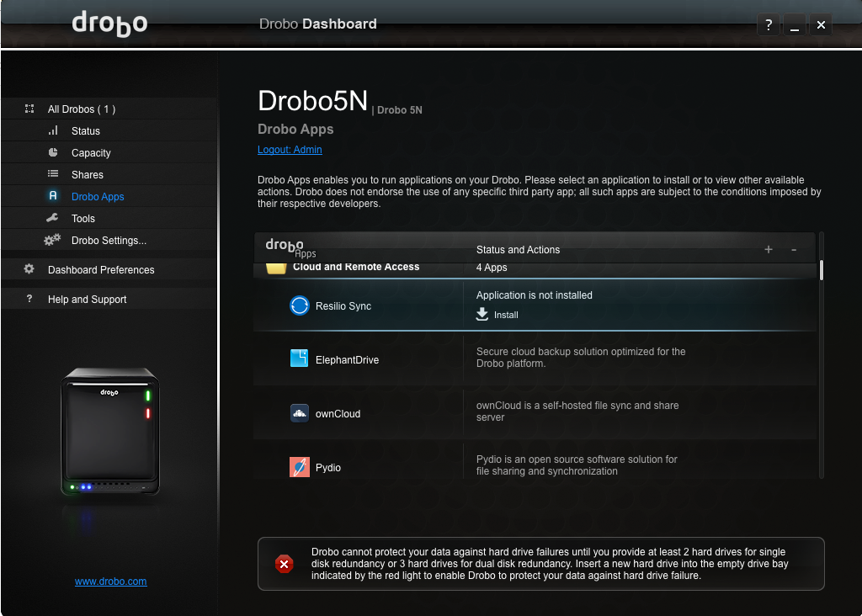Click the Tools wrench icon
This screenshot has height=616, width=862.
click(53, 218)
